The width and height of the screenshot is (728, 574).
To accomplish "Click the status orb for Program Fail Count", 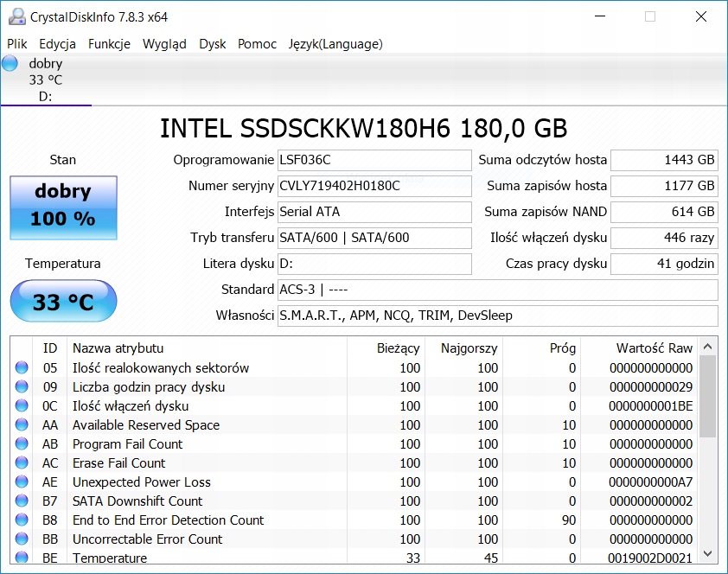I will 22,443.
